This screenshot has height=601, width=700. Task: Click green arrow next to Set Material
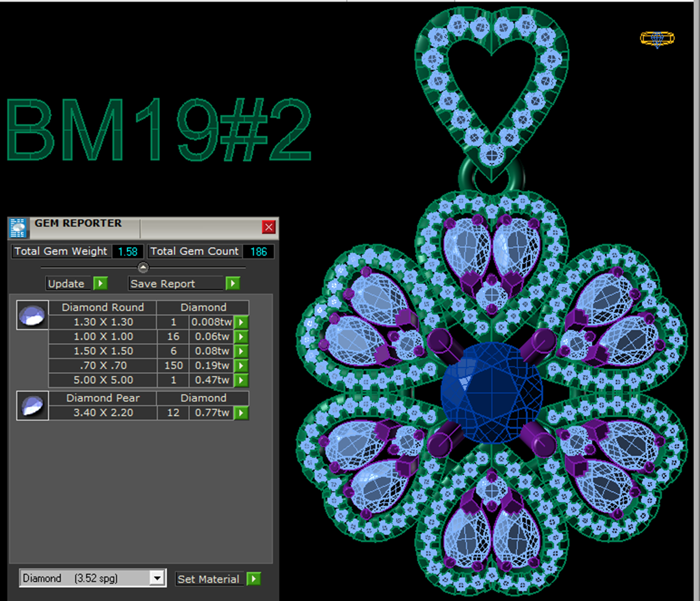pos(254,579)
